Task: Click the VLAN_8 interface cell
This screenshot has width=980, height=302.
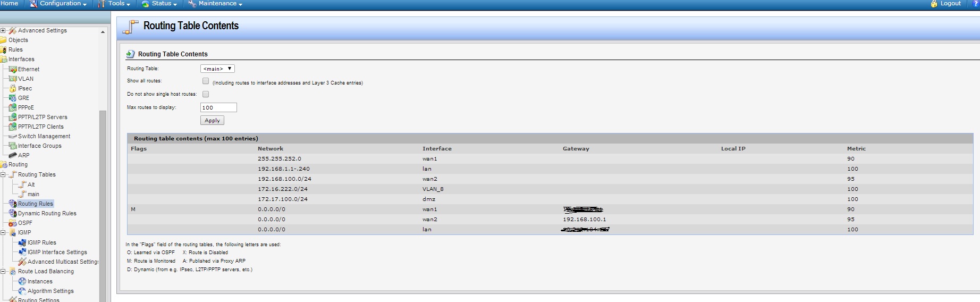Action: (433, 189)
